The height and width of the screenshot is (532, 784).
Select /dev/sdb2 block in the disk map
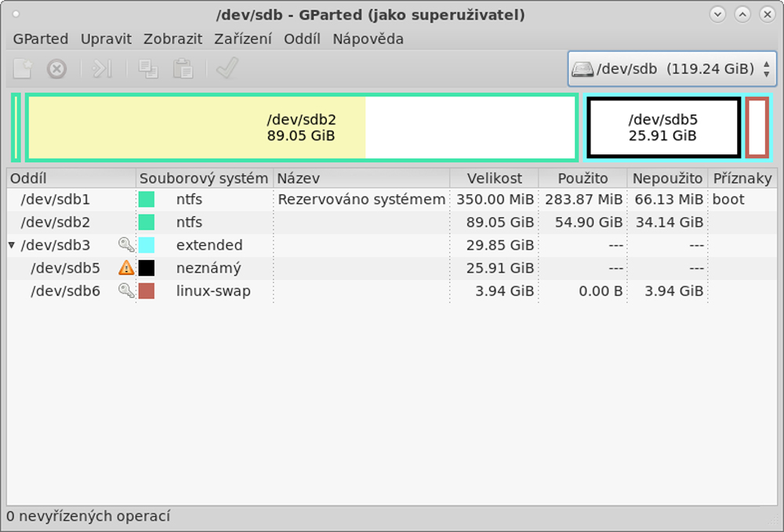coord(302,128)
